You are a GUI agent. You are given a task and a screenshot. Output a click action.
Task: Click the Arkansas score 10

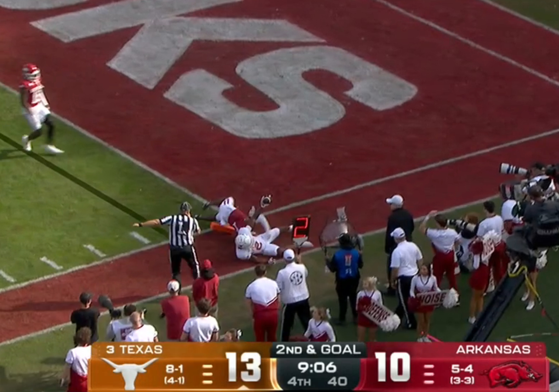coord(392,367)
